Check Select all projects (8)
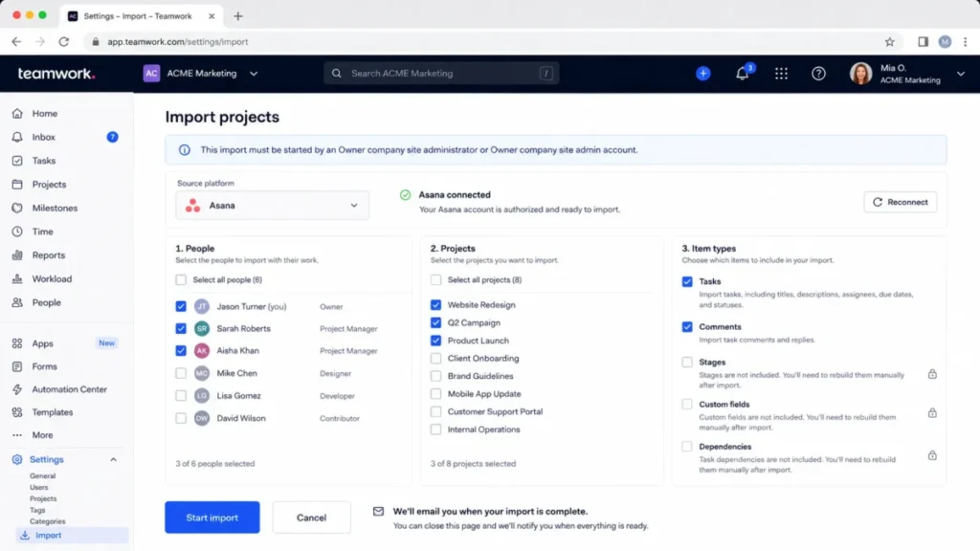 click(x=435, y=280)
